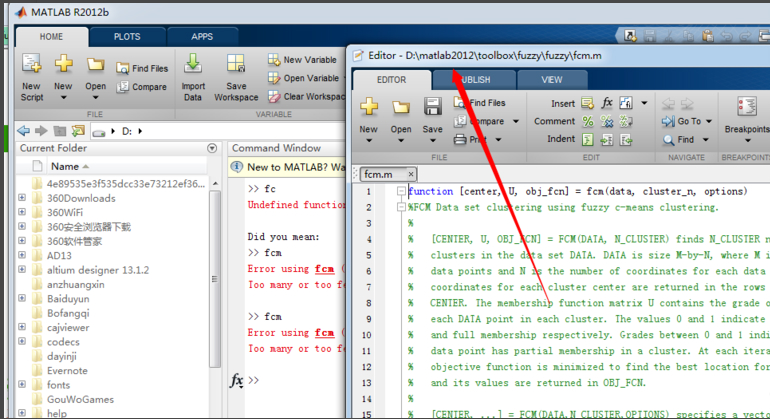Click Editor Open folder icon

[x=401, y=107]
